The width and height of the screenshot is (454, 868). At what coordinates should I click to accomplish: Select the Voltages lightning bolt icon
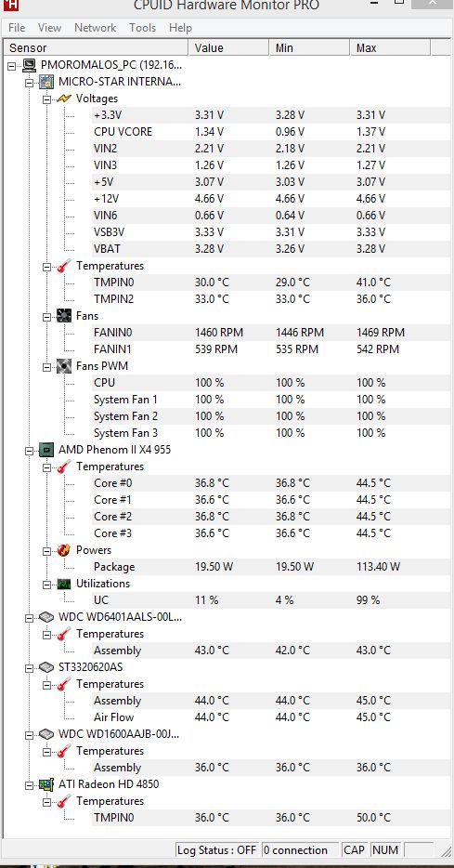pos(64,99)
